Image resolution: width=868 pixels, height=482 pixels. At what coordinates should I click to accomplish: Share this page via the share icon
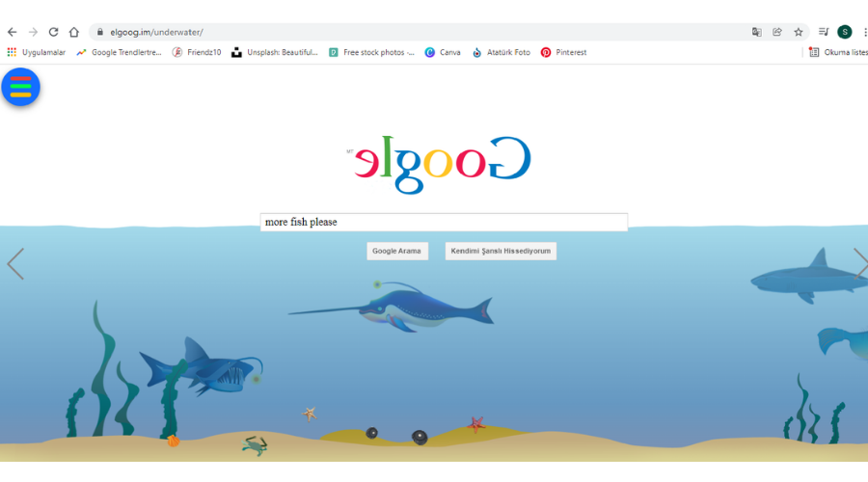tap(777, 32)
